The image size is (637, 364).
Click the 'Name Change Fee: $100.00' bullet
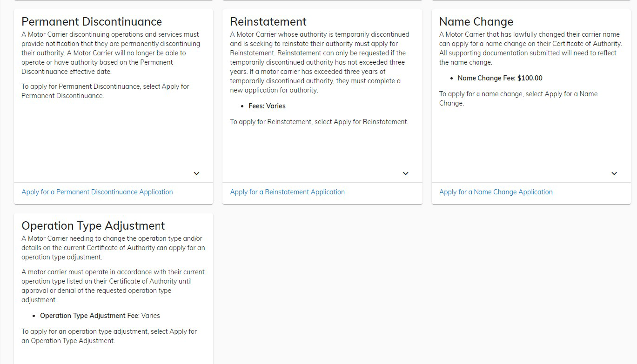pyautogui.click(x=500, y=78)
